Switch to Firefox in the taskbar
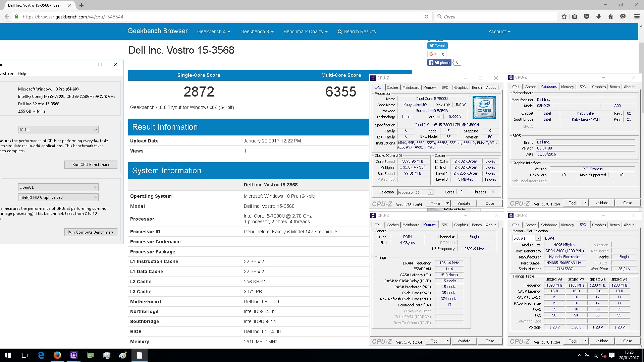Screen dimensions: 644x362 coord(57,355)
